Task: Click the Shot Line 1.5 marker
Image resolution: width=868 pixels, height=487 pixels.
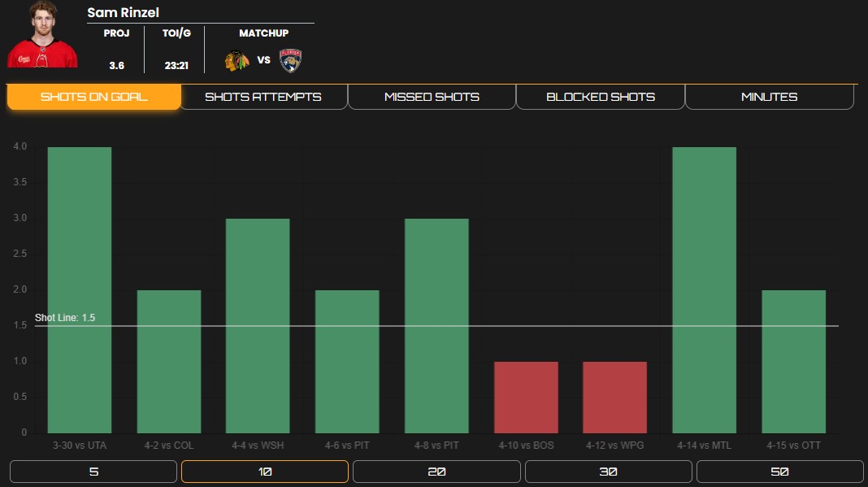Action: 65,318
